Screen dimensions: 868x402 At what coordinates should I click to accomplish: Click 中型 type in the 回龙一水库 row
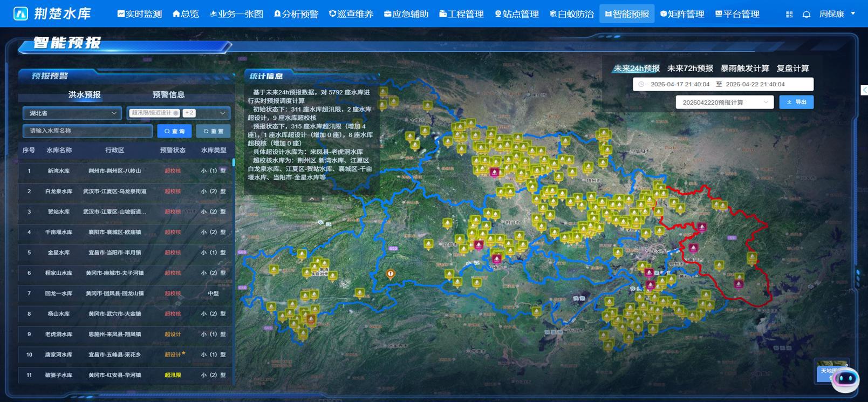[214, 294]
